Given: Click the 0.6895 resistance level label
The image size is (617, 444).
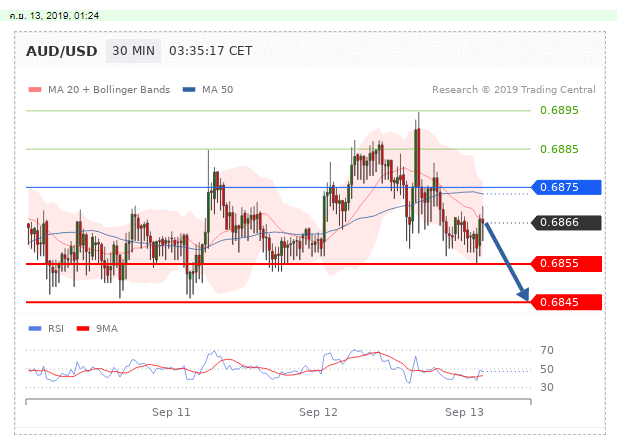Looking at the screenshot, I should [x=559, y=110].
